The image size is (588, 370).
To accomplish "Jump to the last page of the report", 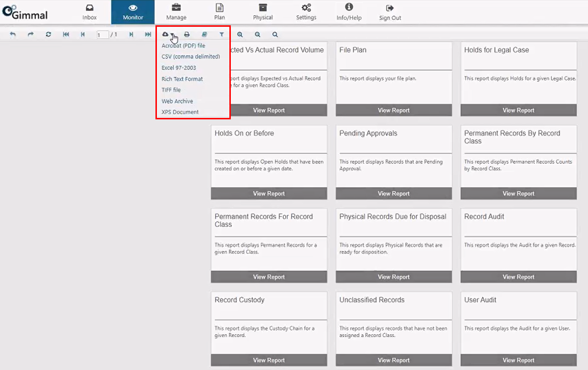I will pos(148,34).
